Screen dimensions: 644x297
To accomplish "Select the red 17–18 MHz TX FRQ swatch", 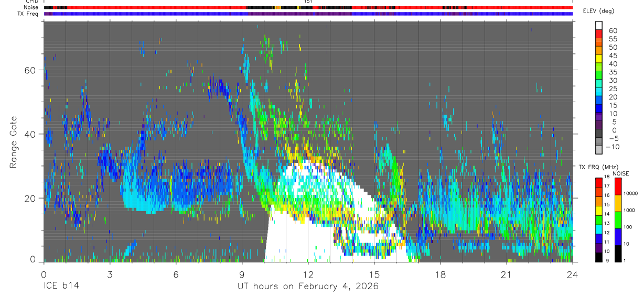I will tap(599, 183).
